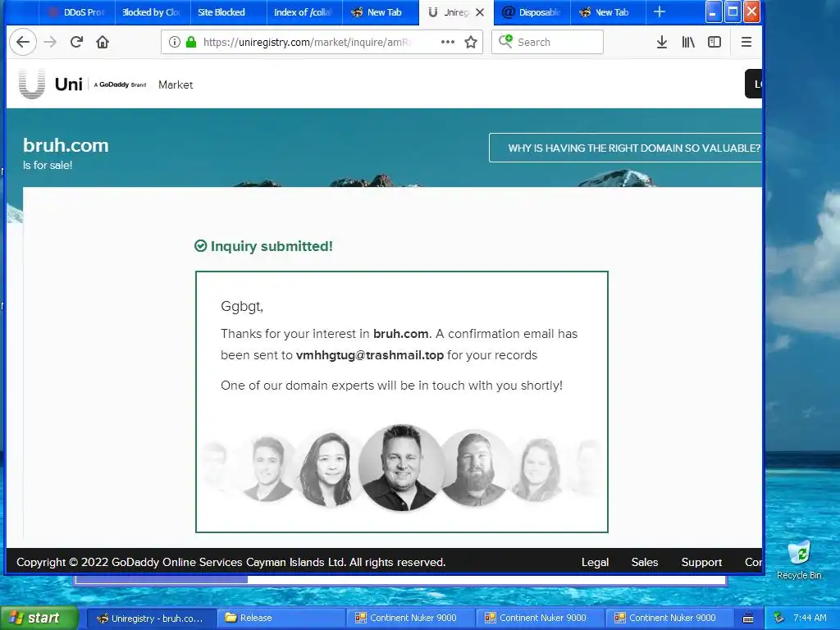Click the keyboard icon in system tray
The width and height of the screenshot is (840, 630).
(x=748, y=619)
